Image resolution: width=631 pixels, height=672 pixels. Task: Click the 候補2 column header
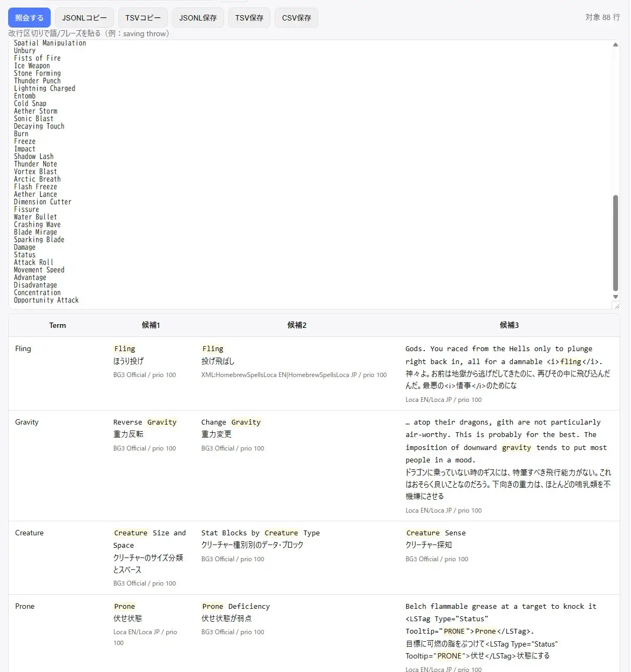(x=297, y=325)
